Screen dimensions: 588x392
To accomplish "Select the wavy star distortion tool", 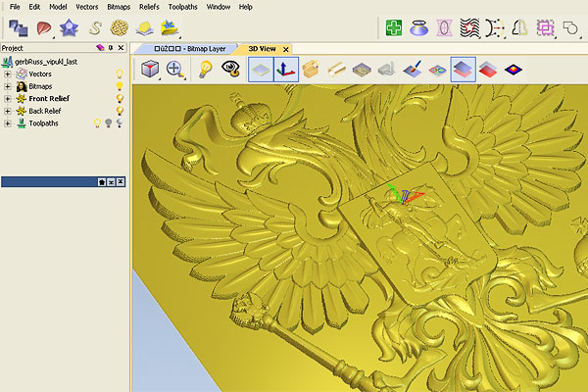I will [469, 28].
